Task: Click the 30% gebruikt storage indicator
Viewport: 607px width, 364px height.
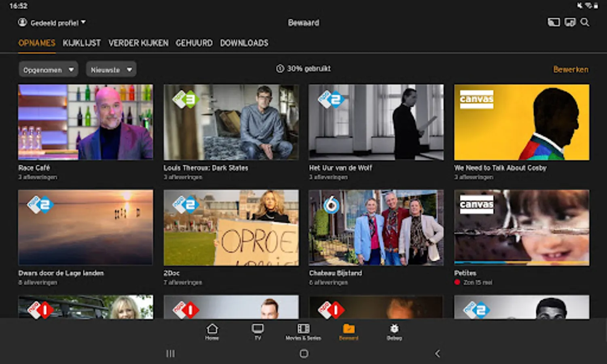Action: pos(303,69)
